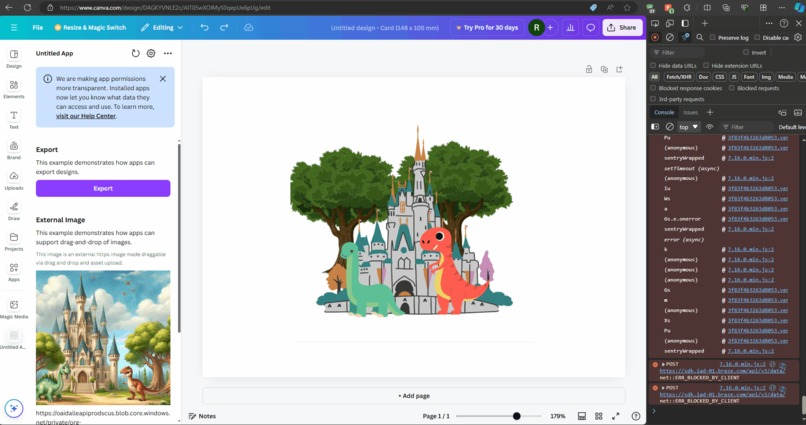Open the Insights bar chart icon
Screen dimensions: 806x425
570,28
